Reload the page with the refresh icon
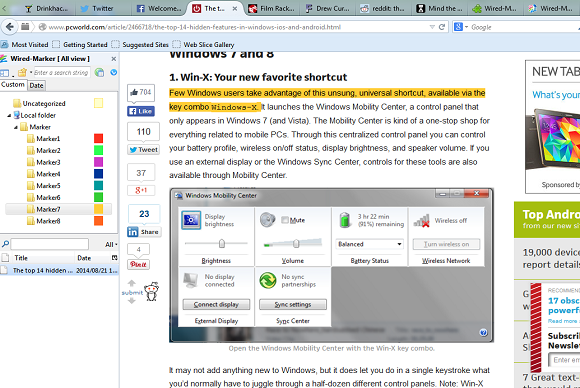 (442, 27)
